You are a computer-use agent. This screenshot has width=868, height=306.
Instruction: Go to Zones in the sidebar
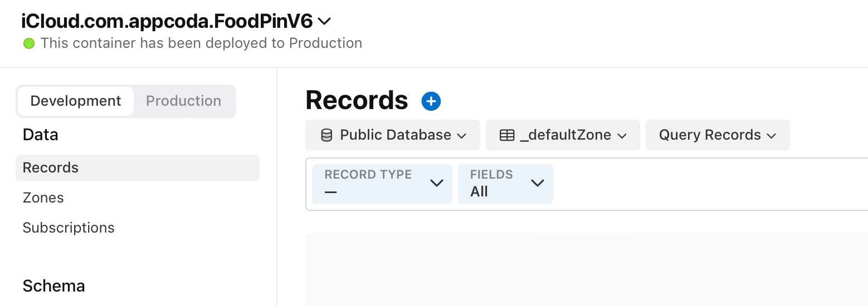pos(43,198)
